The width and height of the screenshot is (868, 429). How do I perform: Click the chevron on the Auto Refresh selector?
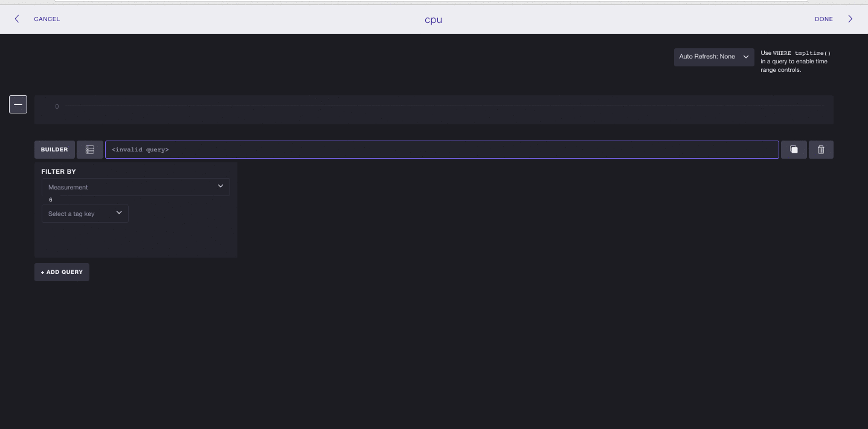tap(746, 57)
